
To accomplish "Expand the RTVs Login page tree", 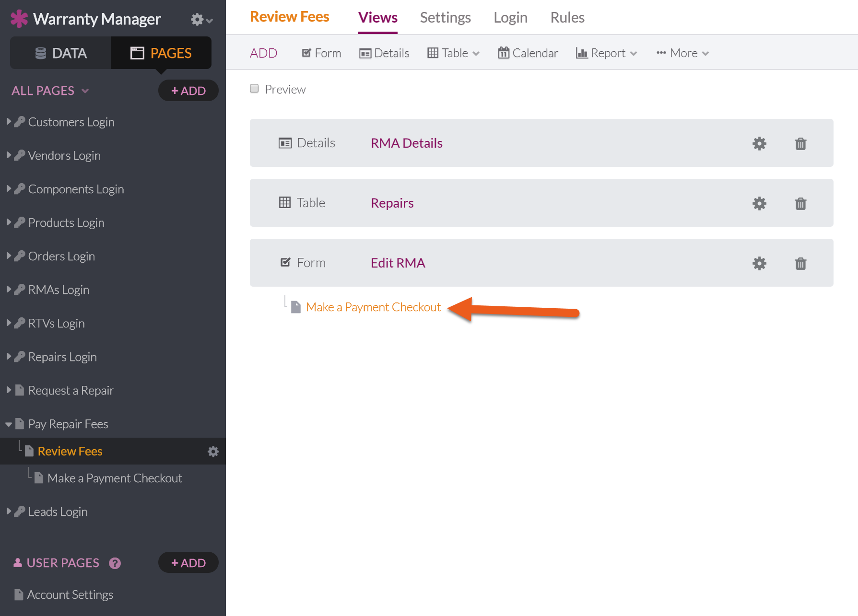I will point(9,323).
